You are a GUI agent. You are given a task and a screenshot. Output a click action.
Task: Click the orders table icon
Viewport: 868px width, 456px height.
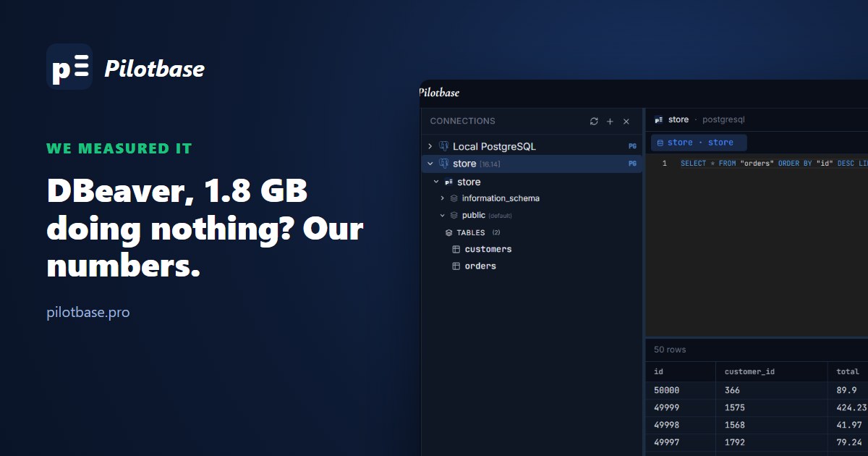tap(456, 266)
